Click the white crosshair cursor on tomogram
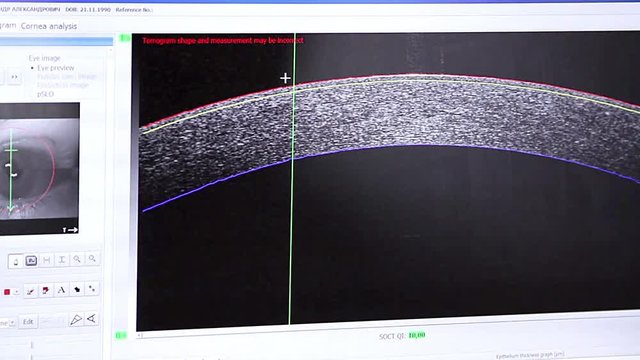 pyautogui.click(x=285, y=78)
